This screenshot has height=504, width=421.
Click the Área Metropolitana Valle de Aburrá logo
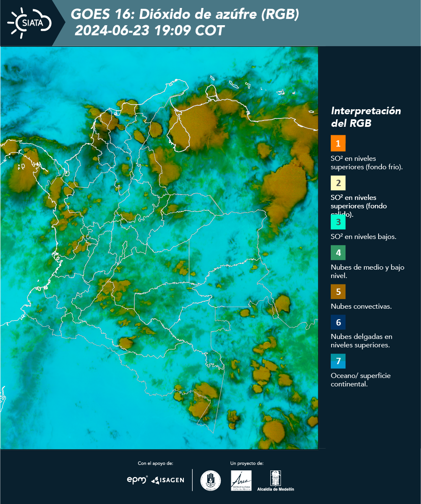[241, 480]
